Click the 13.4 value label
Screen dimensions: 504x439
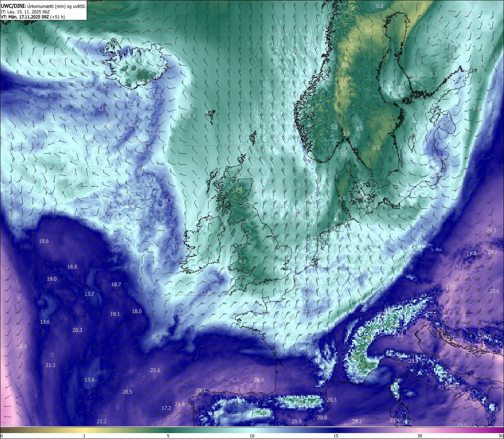pyautogui.click(x=134, y=124)
